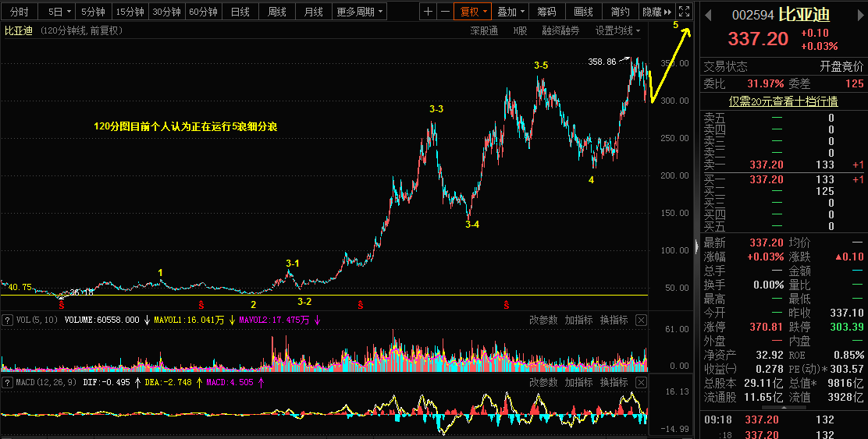Switch to the 周线 weekly tab
The image size is (868, 439).
coord(277,12)
